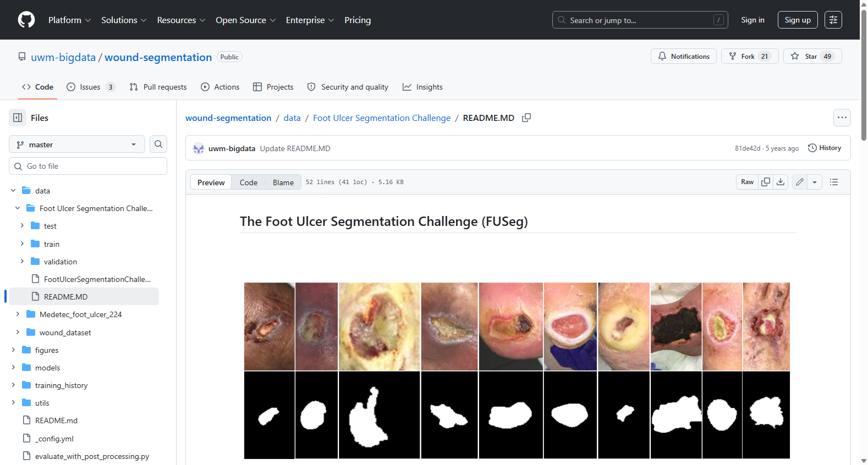Open the more file actions ellipsis menu

(x=842, y=118)
